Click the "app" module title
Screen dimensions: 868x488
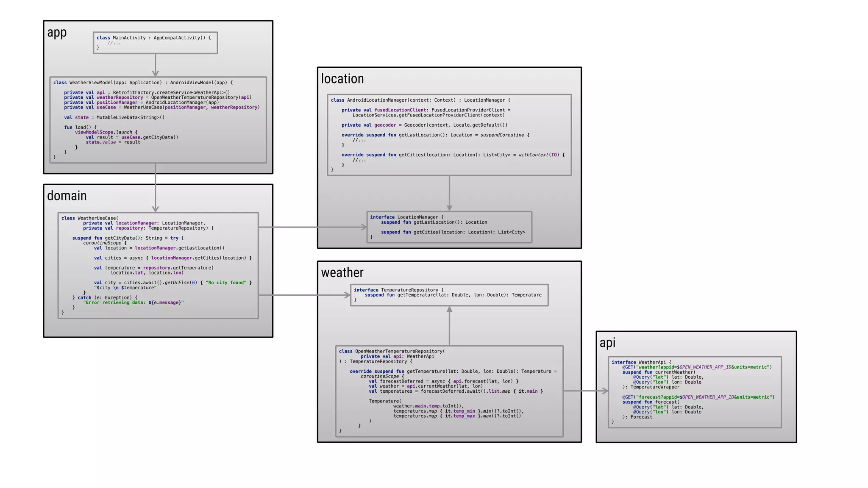click(x=57, y=33)
